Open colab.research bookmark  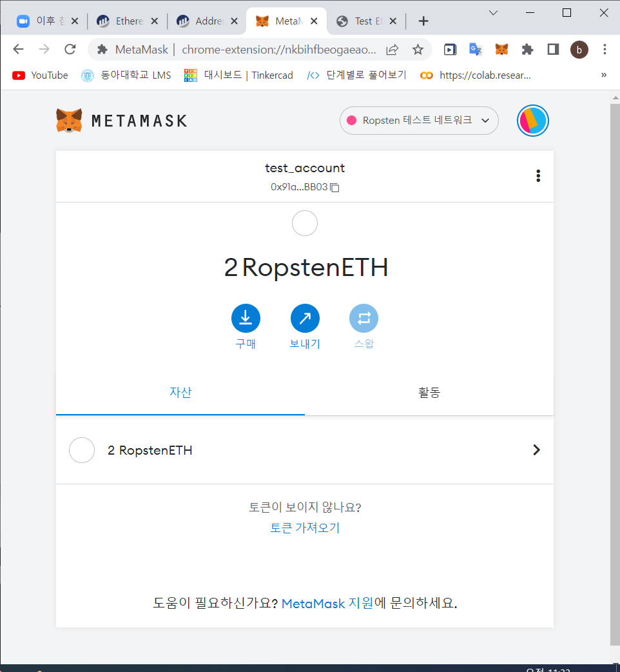(476, 75)
